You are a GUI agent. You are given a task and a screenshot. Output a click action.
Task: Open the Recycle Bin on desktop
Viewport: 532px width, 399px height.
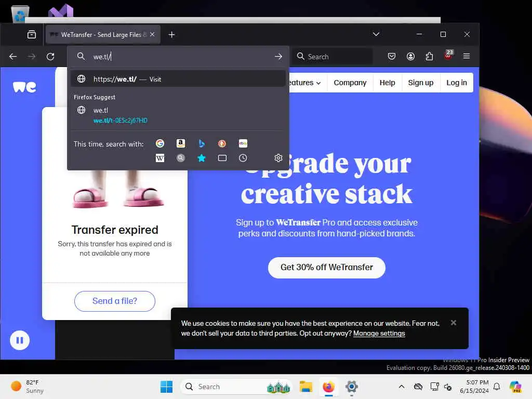click(20, 14)
